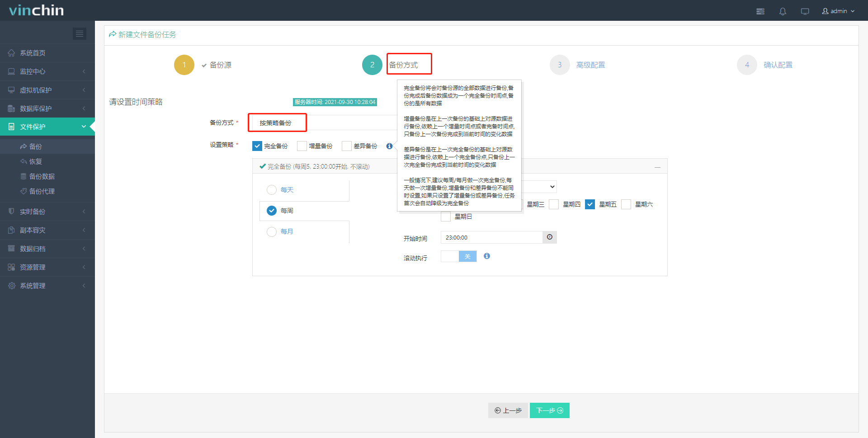Click the info icon next to 差异备份
Image resolution: width=868 pixels, height=438 pixels.
tap(389, 146)
